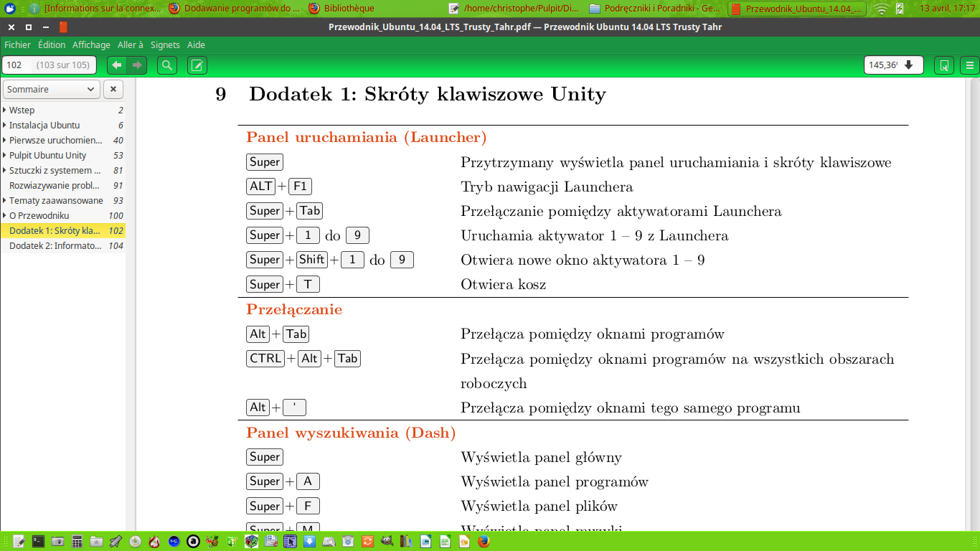980x551 pixels.
Task: Click the text 'Wyświetla panel plików'
Action: tap(539, 506)
